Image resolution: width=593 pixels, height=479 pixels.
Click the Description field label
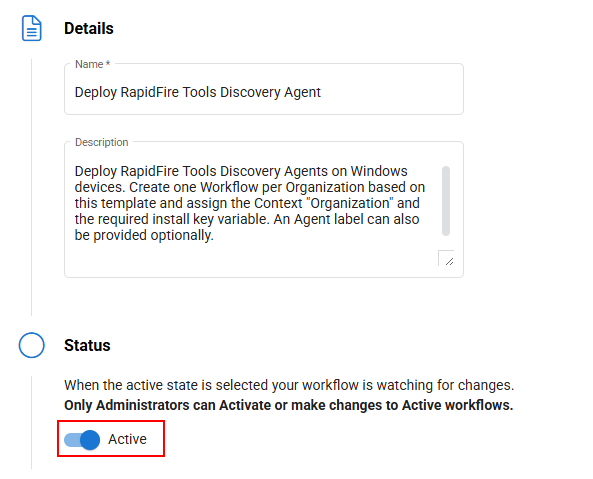pos(102,142)
